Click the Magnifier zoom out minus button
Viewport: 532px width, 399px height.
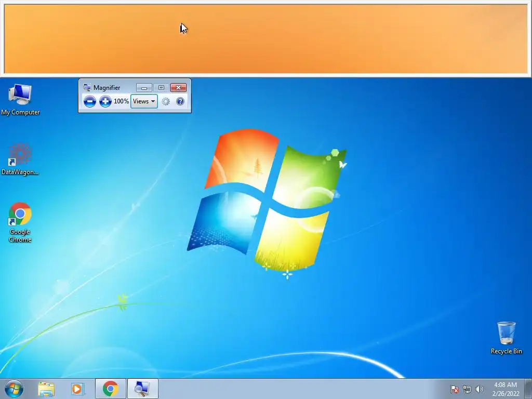click(x=89, y=101)
